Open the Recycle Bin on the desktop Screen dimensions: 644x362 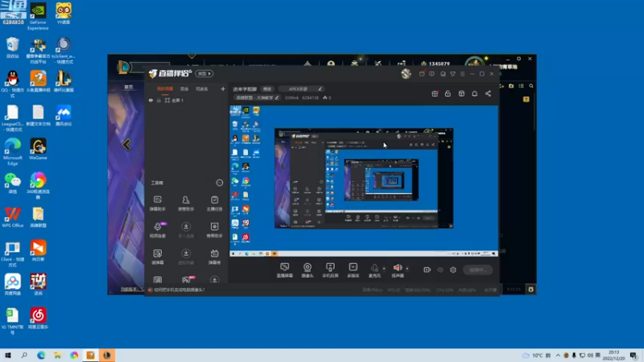point(13,47)
